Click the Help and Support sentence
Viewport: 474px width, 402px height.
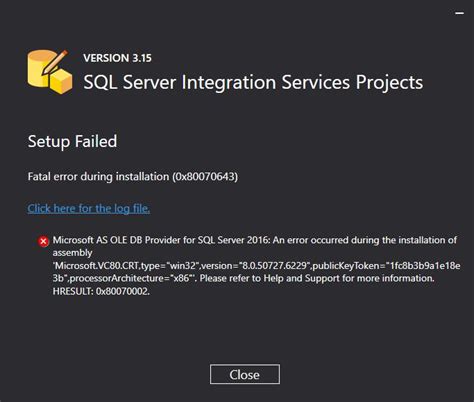(317, 278)
